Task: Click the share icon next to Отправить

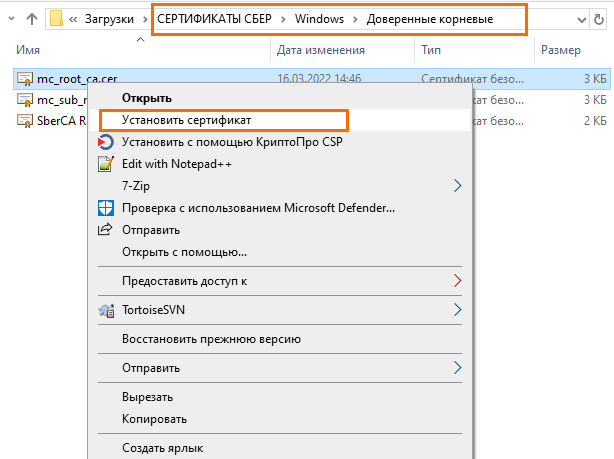Action: pos(106,230)
